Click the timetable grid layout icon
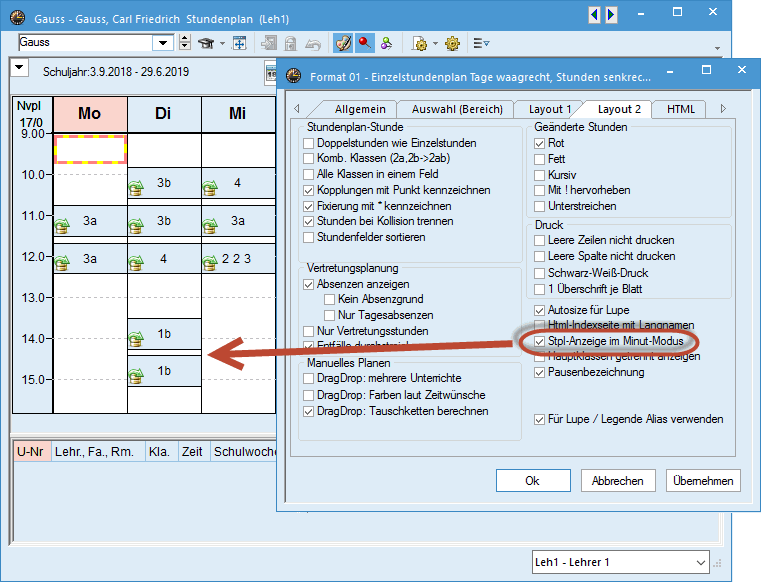This screenshot has height=582, width=761. (x=239, y=43)
